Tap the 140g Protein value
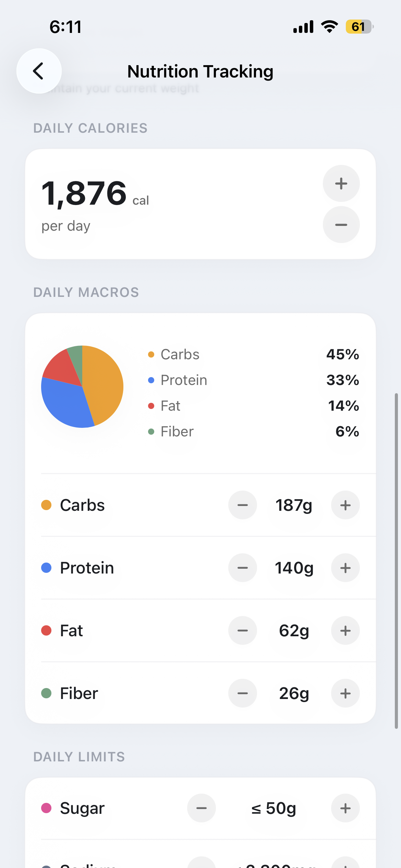Viewport: 401px width, 868px height. pos(294,568)
